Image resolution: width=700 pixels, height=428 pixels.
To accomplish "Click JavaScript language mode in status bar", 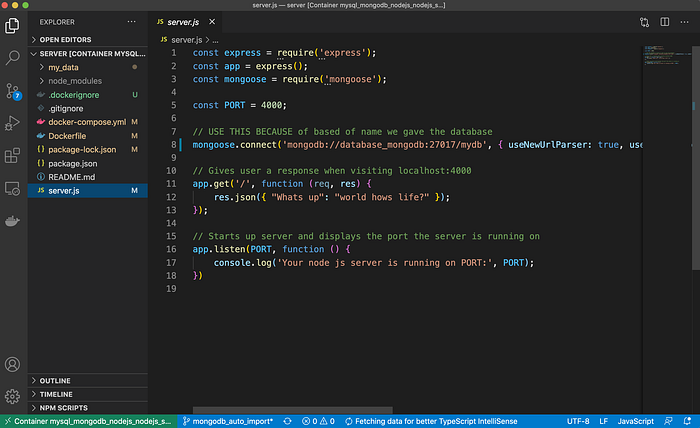I will tap(636, 421).
